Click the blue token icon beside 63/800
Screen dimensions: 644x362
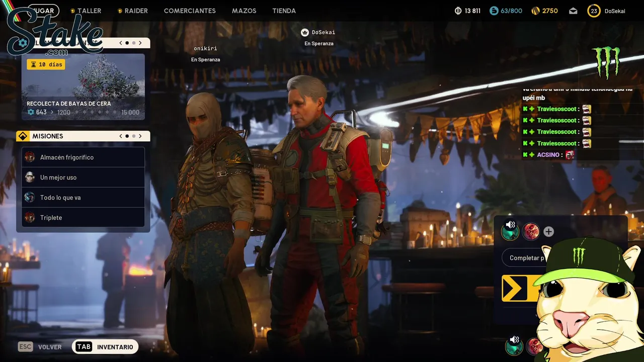[x=494, y=11]
